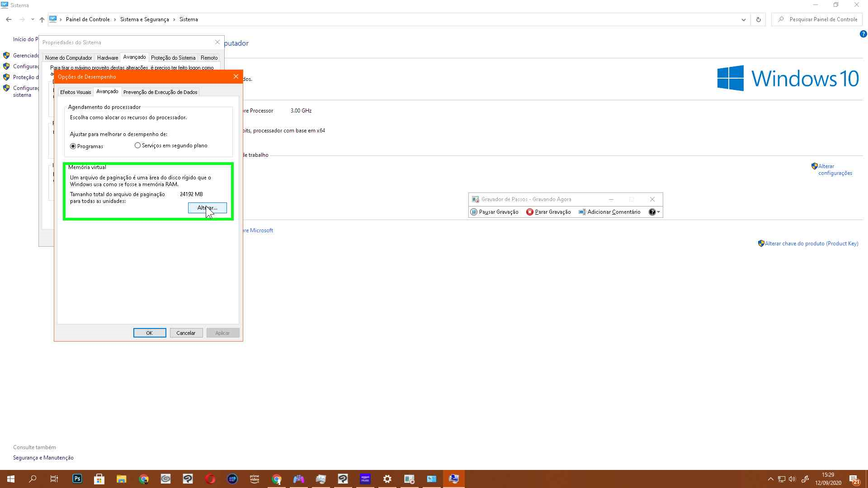This screenshot has height=488, width=868.
Task: Select the Programas radio button
Action: tap(73, 146)
